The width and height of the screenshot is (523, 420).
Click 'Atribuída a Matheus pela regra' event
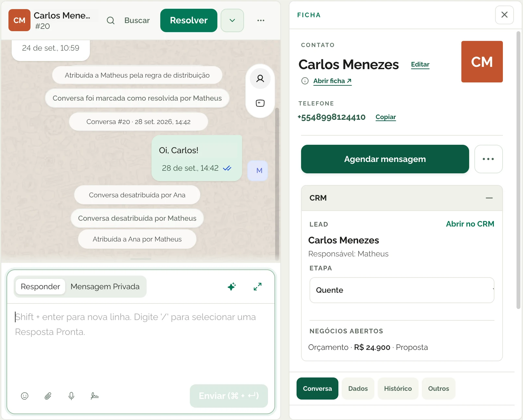pyautogui.click(x=137, y=75)
